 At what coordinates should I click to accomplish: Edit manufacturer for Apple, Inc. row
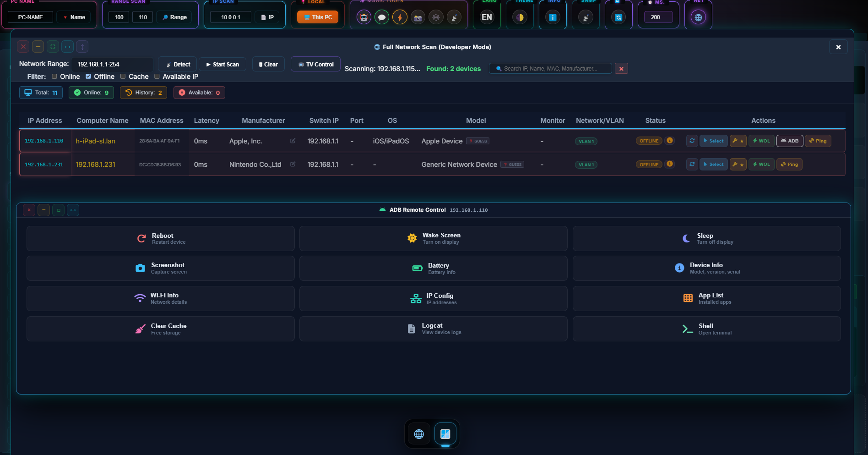(293, 141)
